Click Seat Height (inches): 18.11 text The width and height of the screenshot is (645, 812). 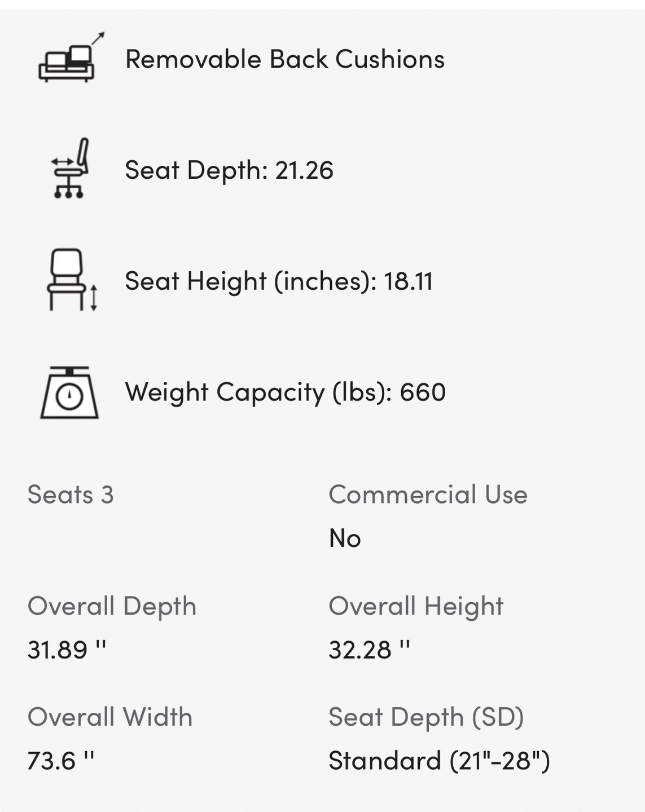[279, 281]
